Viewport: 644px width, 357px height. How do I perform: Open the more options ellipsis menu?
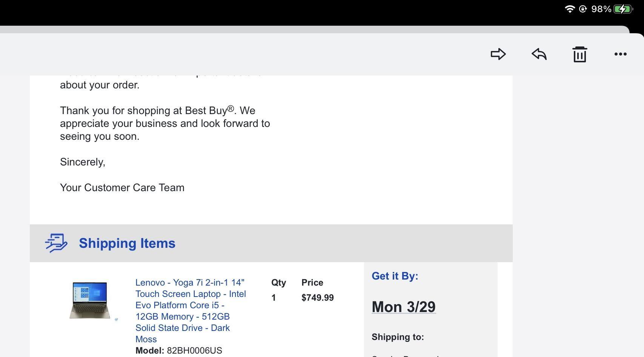pyautogui.click(x=620, y=54)
